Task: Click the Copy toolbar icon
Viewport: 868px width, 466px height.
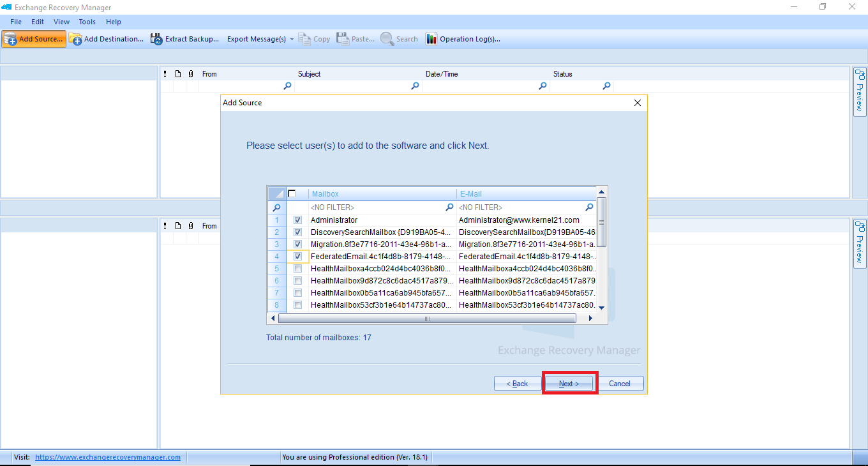Action: 304,39
